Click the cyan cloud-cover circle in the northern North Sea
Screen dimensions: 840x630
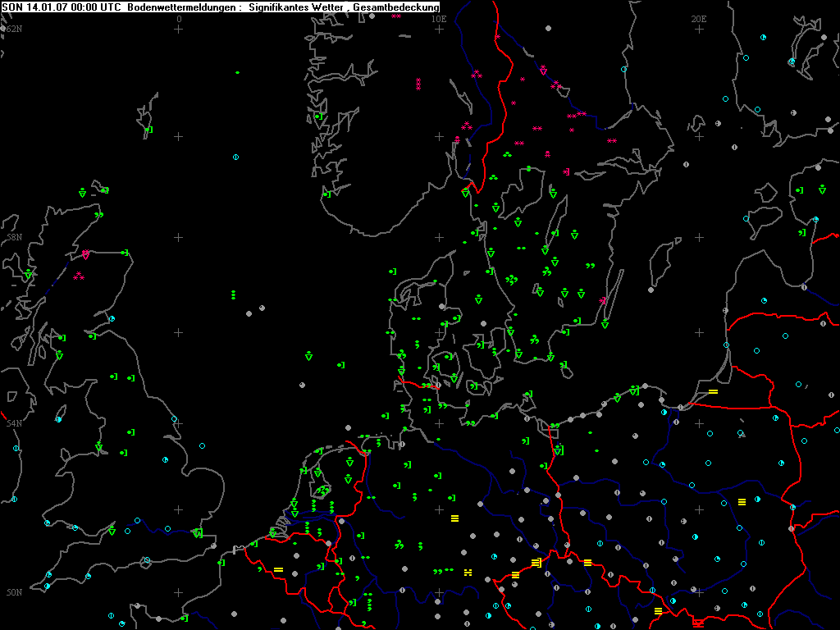(x=235, y=157)
